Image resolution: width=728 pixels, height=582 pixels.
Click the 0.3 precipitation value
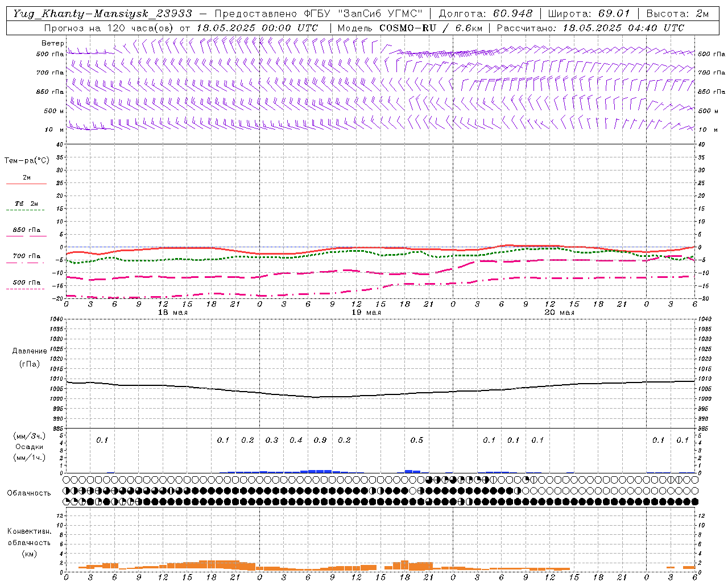tap(272, 440)
